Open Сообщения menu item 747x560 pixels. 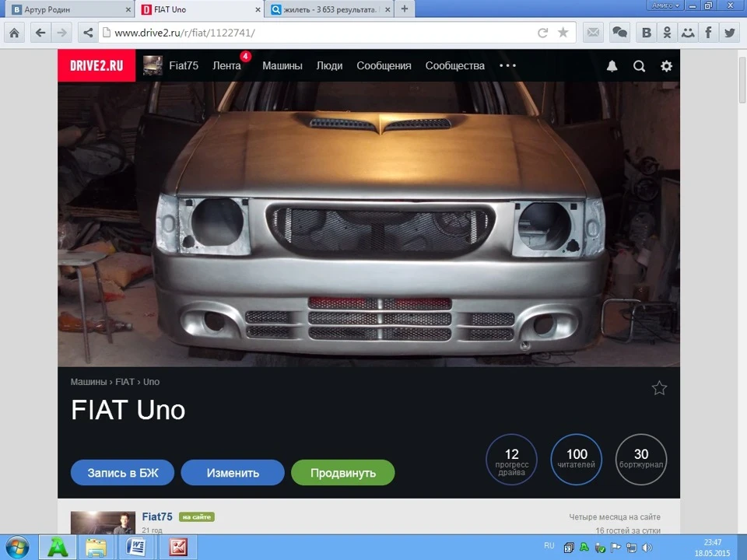(384, 65)
